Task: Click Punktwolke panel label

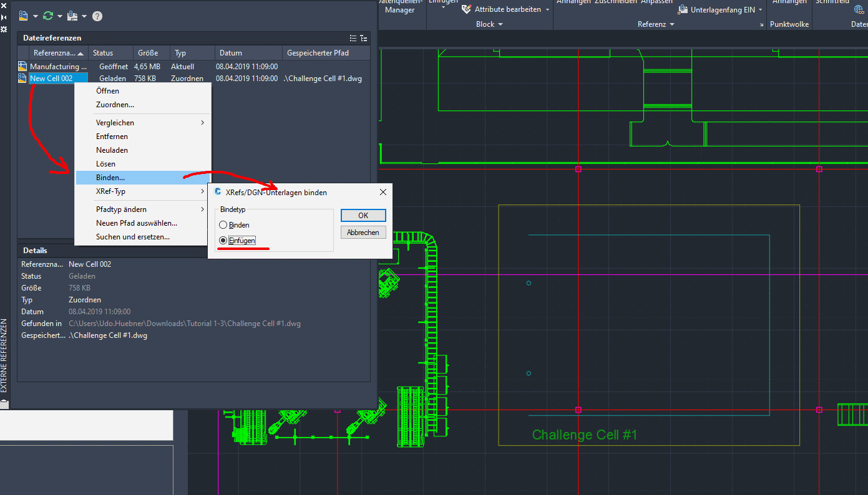Action: point(789,24)
